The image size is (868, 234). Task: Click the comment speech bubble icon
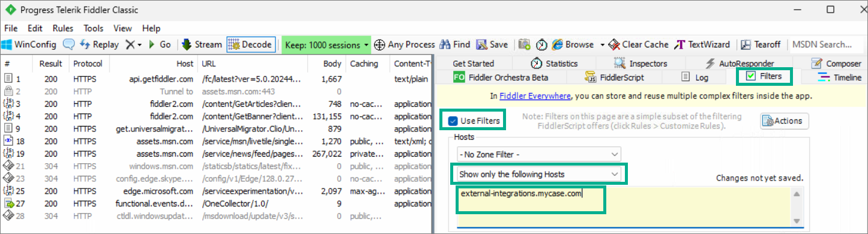68,44
